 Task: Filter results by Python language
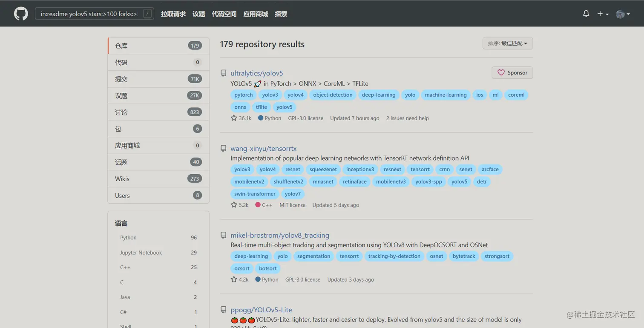click(158, 238)
